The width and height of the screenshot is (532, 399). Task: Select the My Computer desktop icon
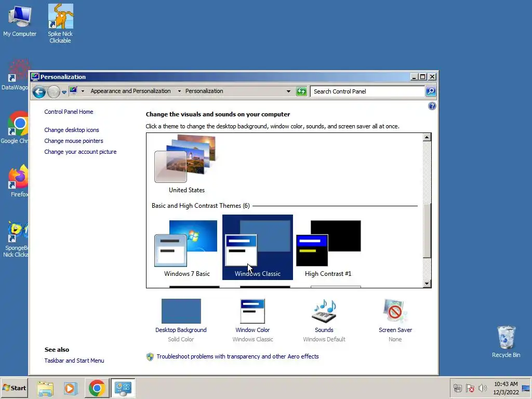(x=20, y=21)
